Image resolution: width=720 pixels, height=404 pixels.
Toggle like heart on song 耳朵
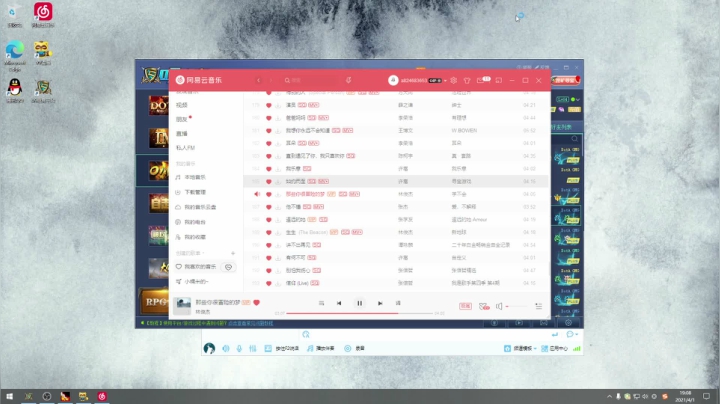point(269,143)
